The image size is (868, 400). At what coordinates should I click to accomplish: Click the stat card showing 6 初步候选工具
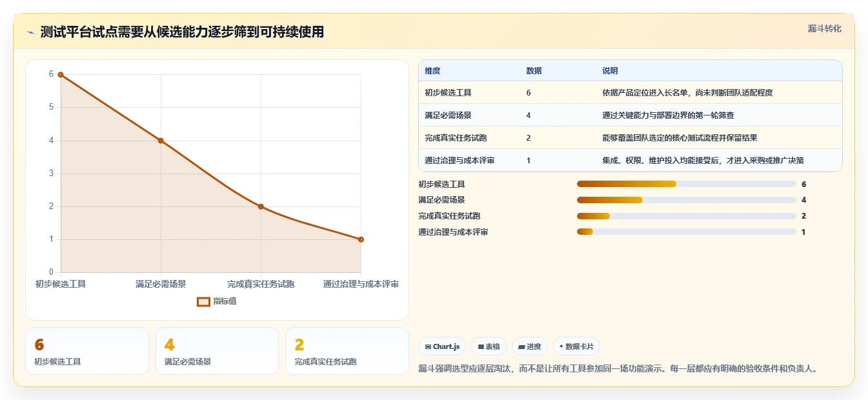pyautogui.click(x=87, y=351)
